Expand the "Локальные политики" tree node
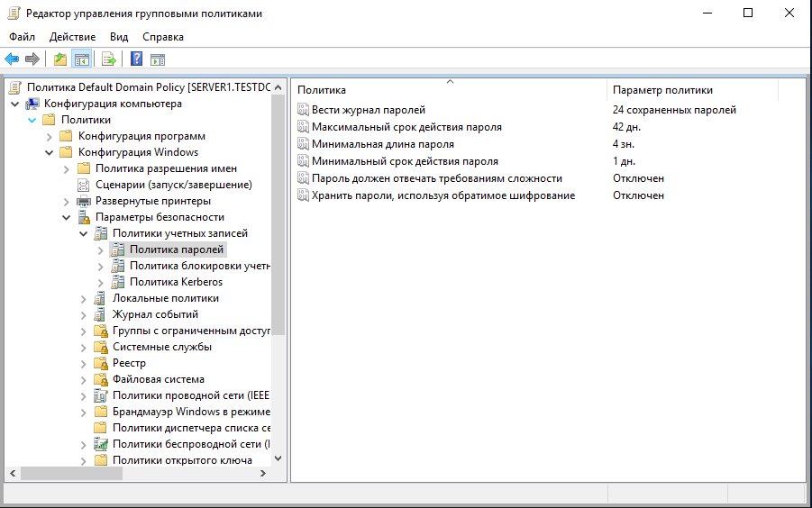Image resolution: width=812 pixels, height=508 pixels. pyautogui.click(x=84, y=298)
